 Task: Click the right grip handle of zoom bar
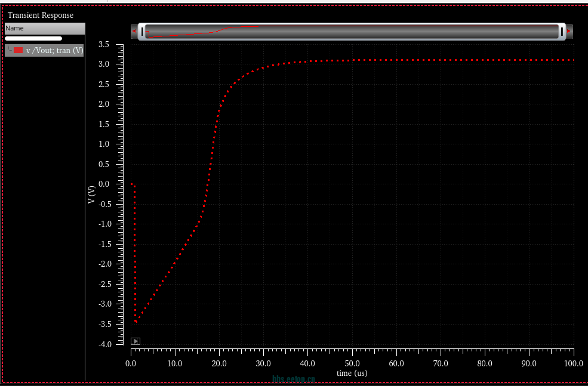click(x=562, y=31)
